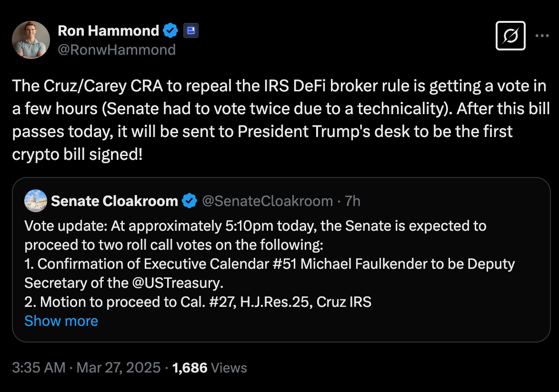The image size is (559, 392).
Task: Click the @SenateCloakroom handle
Action: (x=268, y=201)
